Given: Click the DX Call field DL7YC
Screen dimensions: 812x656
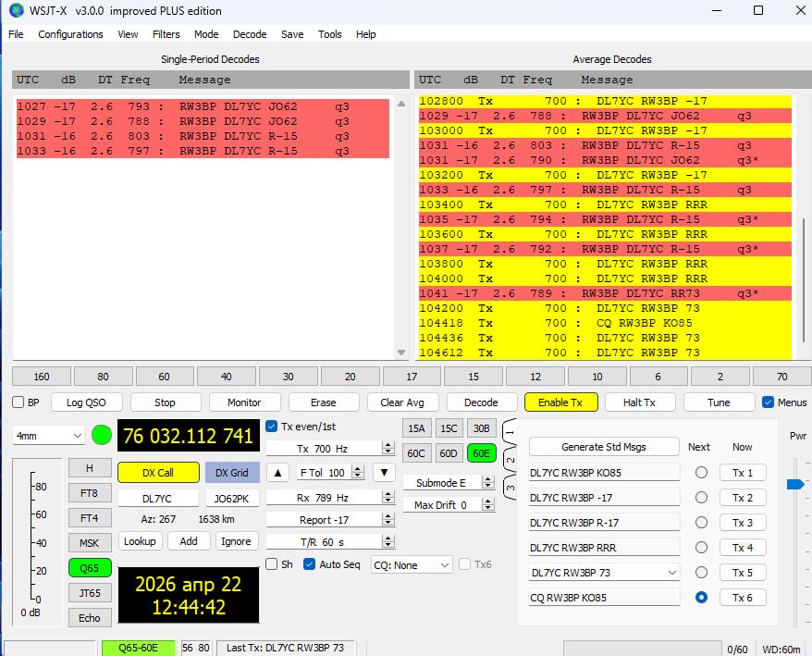Looking at the screenshot, I should click(158, 498).
